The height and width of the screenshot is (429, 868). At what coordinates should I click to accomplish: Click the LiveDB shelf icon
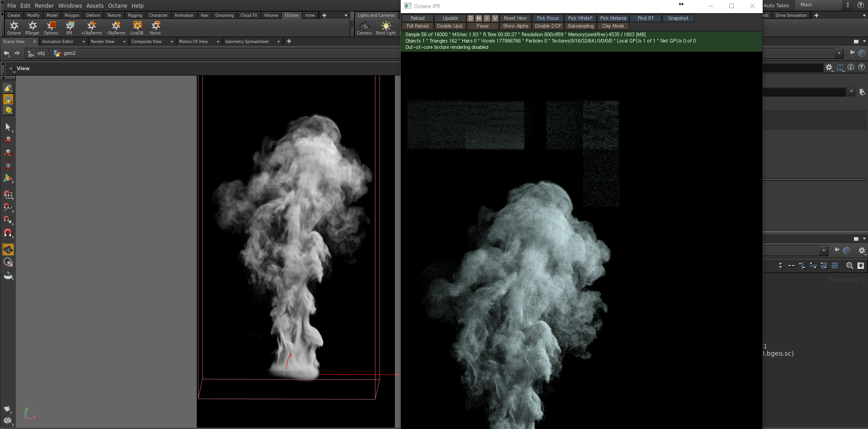click(x=137, y=27)
